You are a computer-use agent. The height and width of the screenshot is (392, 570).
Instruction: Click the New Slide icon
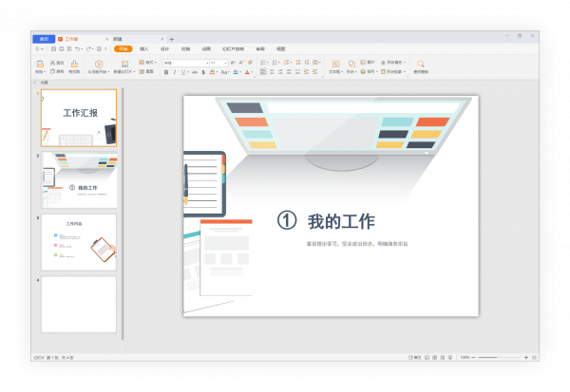pos(124,64)
